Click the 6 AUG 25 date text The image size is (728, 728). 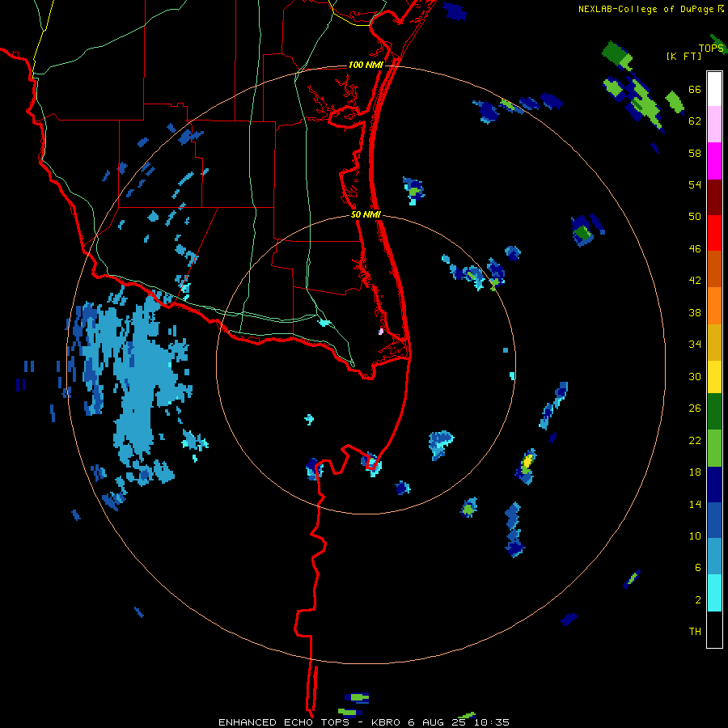pos(438,722)
